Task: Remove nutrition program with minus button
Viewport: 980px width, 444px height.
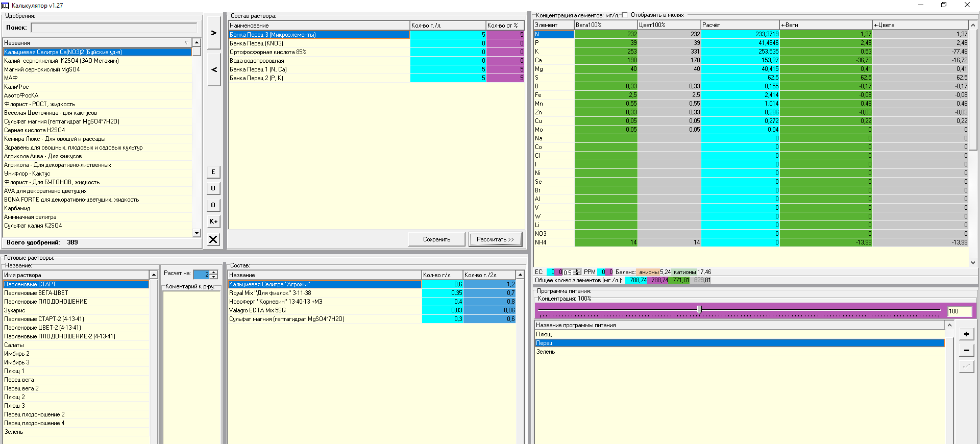Action: (x=966, y=350)
